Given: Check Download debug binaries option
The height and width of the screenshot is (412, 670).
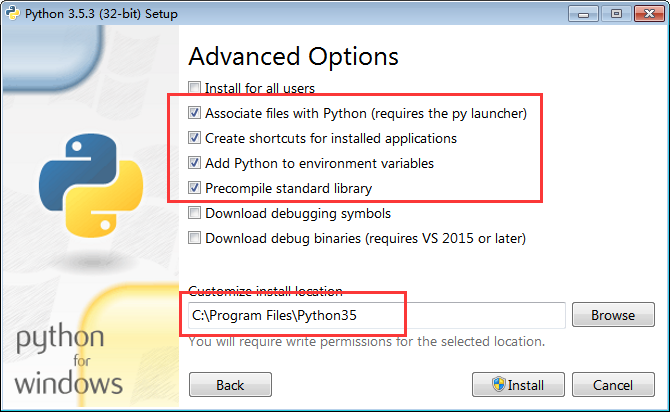Looking at the screenshot, I should [x=194, y=238].
